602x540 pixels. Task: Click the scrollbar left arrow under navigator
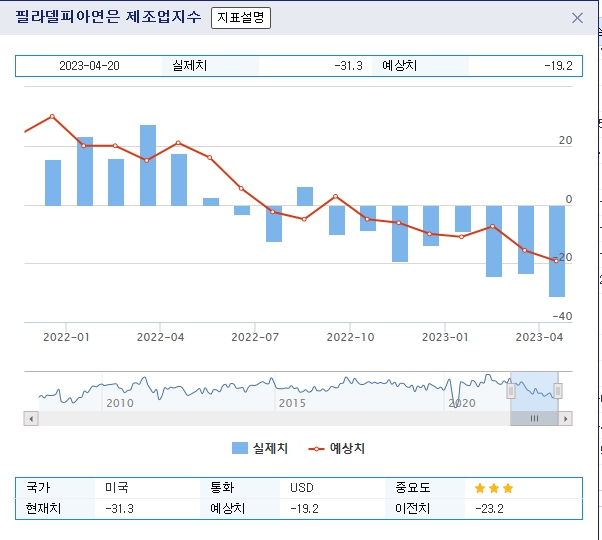tap(31, 418)
